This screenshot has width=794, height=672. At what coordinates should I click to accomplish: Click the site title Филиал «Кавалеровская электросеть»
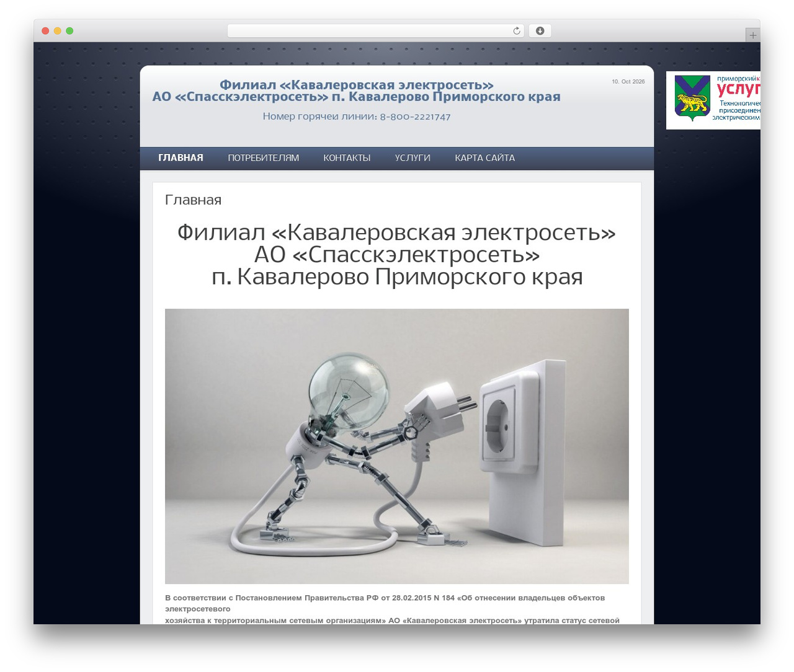pos(357,85)
